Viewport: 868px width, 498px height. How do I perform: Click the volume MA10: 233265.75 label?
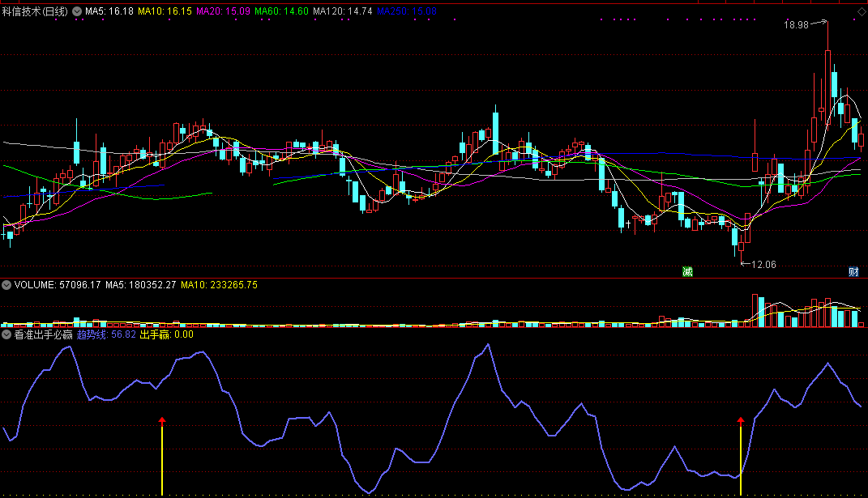tap(219, 285)
